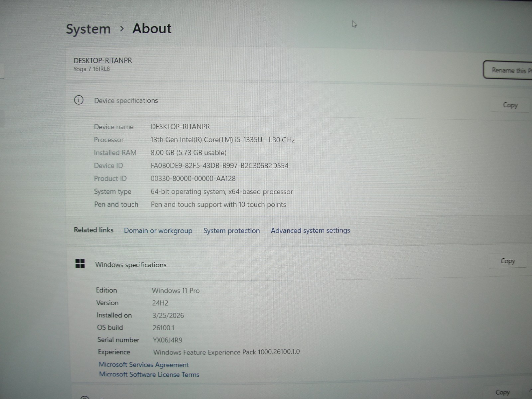
Task: Click the Windows logo icon
Action: [x=80, y=264]
